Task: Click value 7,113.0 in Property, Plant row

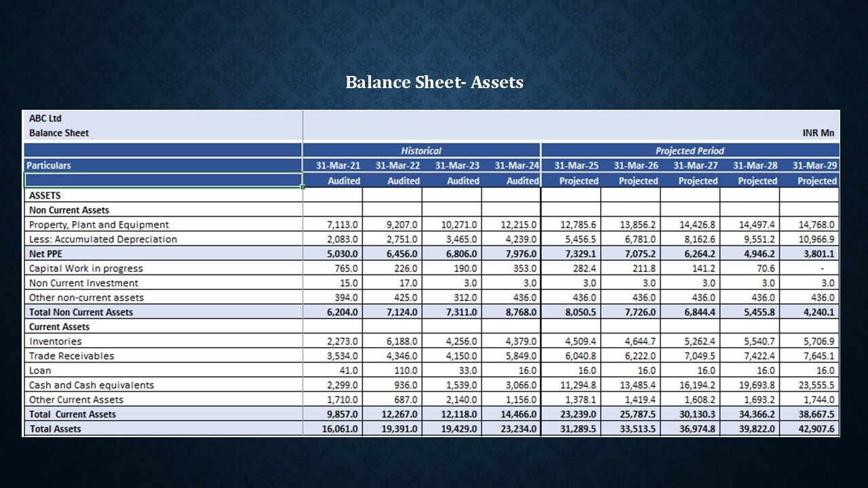Action: 344,224
